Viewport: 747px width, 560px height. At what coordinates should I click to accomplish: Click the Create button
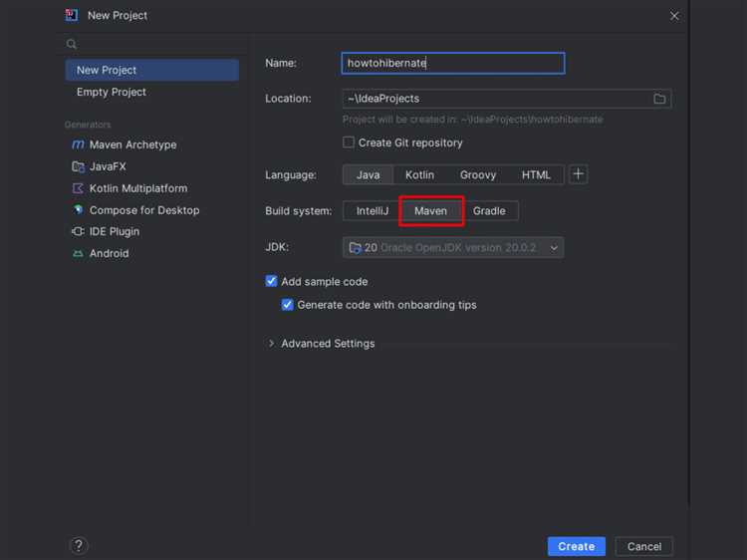click(576, 546)
